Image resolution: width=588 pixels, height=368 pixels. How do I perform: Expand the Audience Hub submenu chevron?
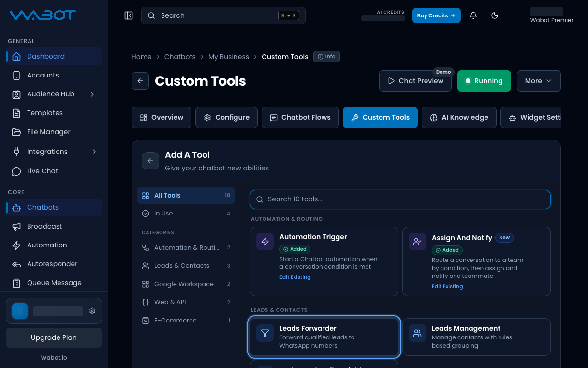(x=92, y=94)
